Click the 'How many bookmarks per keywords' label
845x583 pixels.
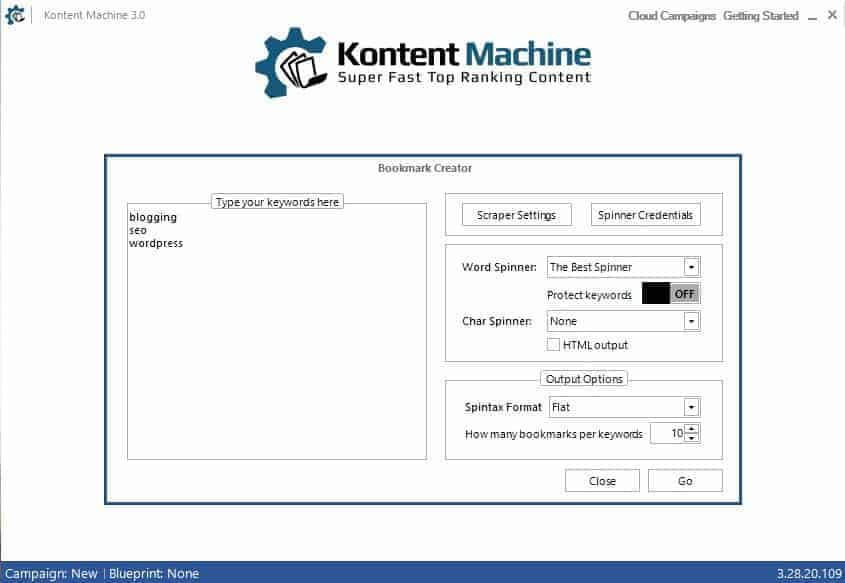(x=554, y=434)
